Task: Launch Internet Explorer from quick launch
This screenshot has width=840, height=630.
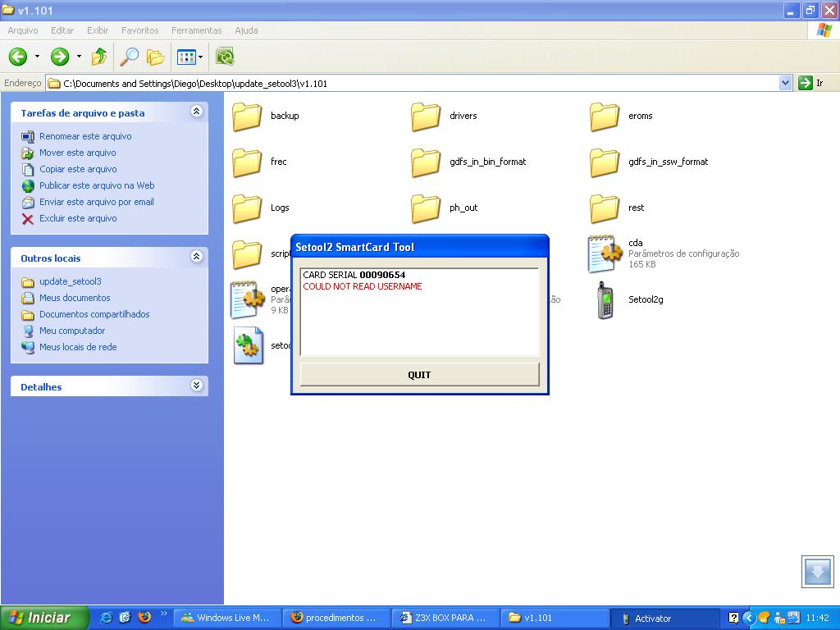Action: [x=107, y=618]
